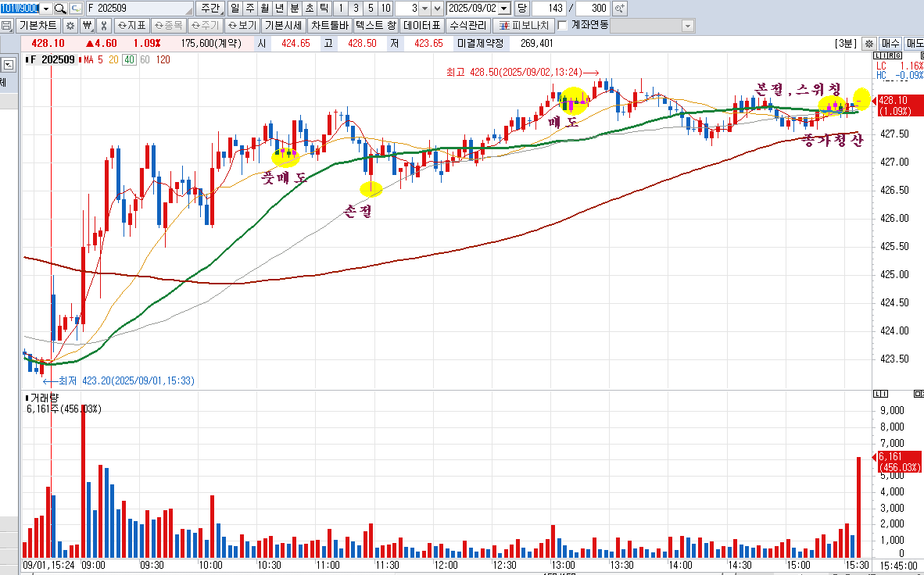Image resolution: width=924 pixels, height=575 pixels.
Task: Toggle the MA 20 line label
Action: (x=113, y=59)
